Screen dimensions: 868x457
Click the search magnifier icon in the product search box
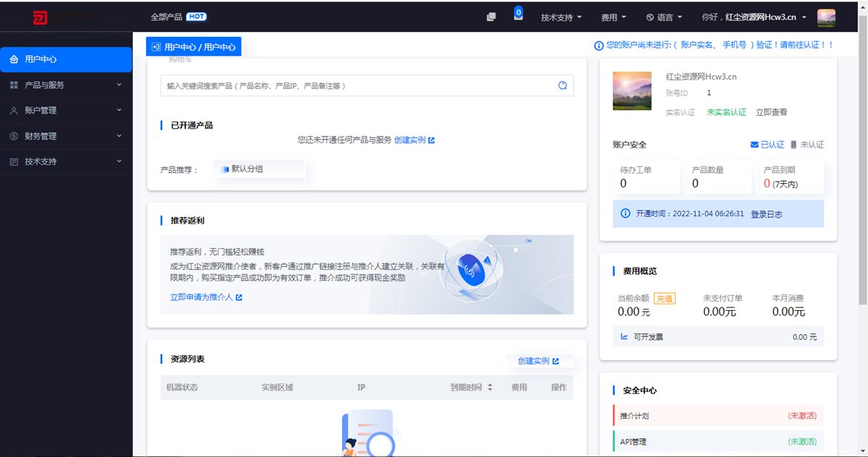[563, 85]
